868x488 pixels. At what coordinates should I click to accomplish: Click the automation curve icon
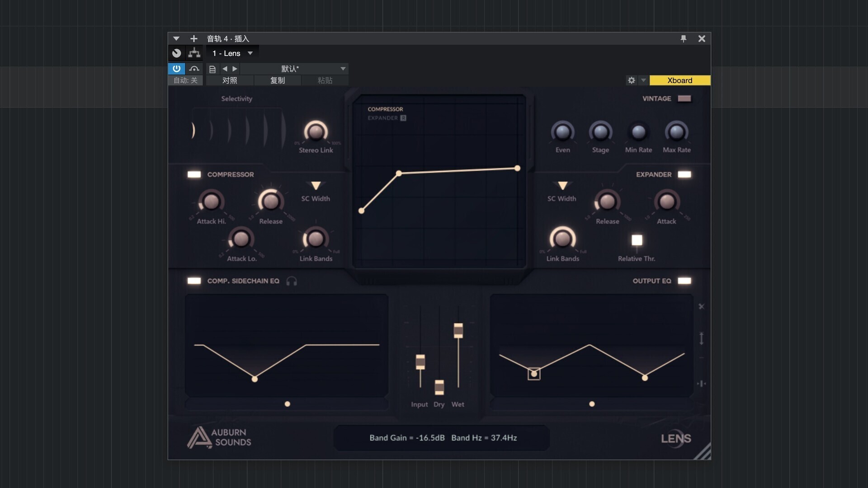[194, 69]
